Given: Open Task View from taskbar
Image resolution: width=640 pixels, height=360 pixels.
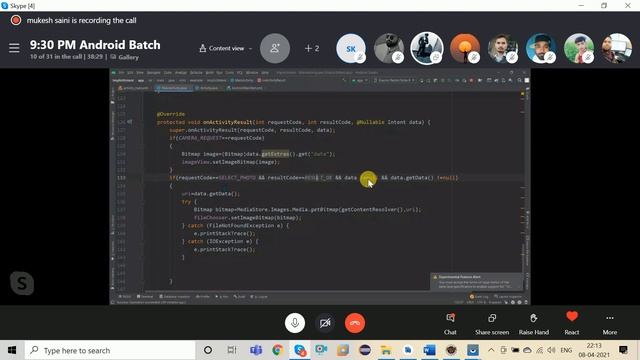Looking at the screenshot, I should click(231, 350).
